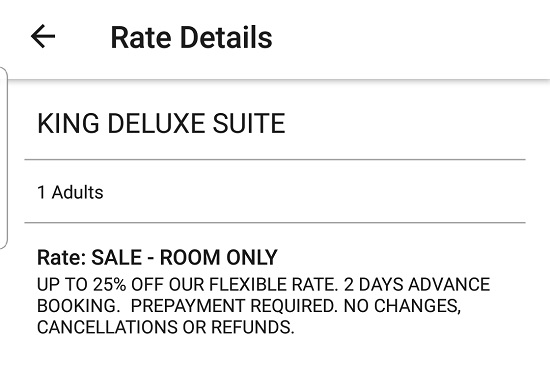Click the word SUITE in room name
The image size is (550, 367).
(249, 124)
